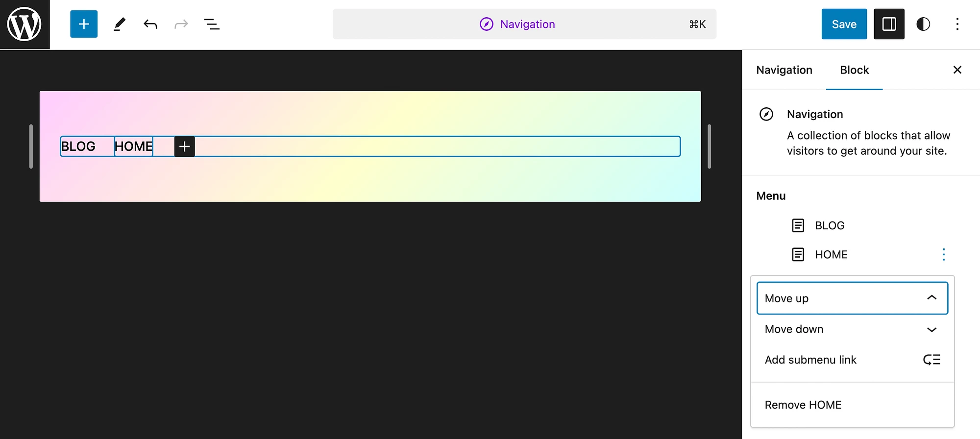
Task: Open the WordPress logo site menu
Action: [24, 24]
